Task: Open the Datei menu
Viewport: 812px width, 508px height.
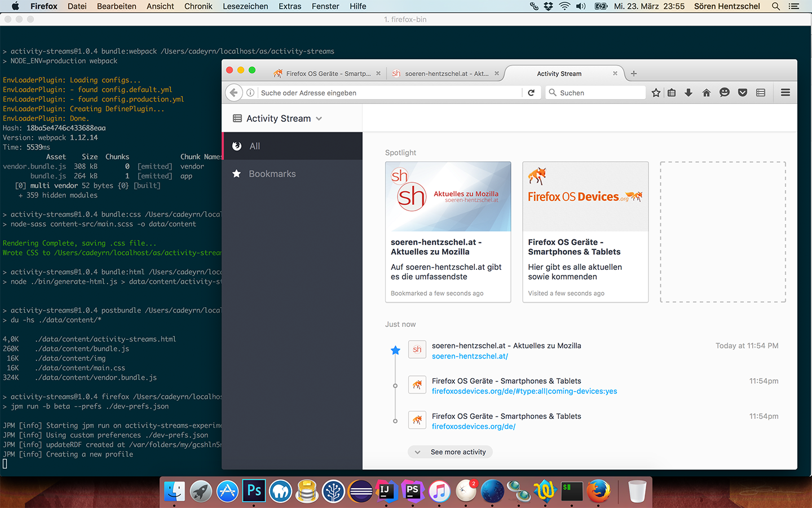Action: point(77,6)
